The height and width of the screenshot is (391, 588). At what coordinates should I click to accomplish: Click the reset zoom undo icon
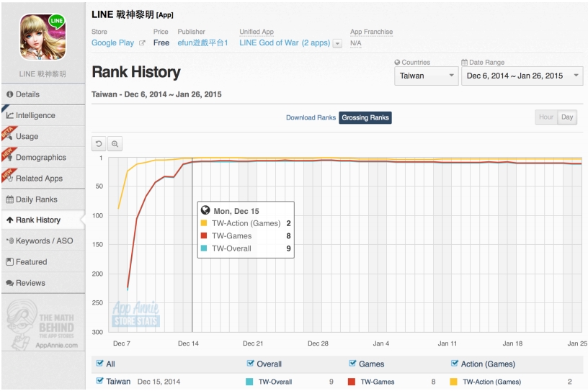(99, 143)
